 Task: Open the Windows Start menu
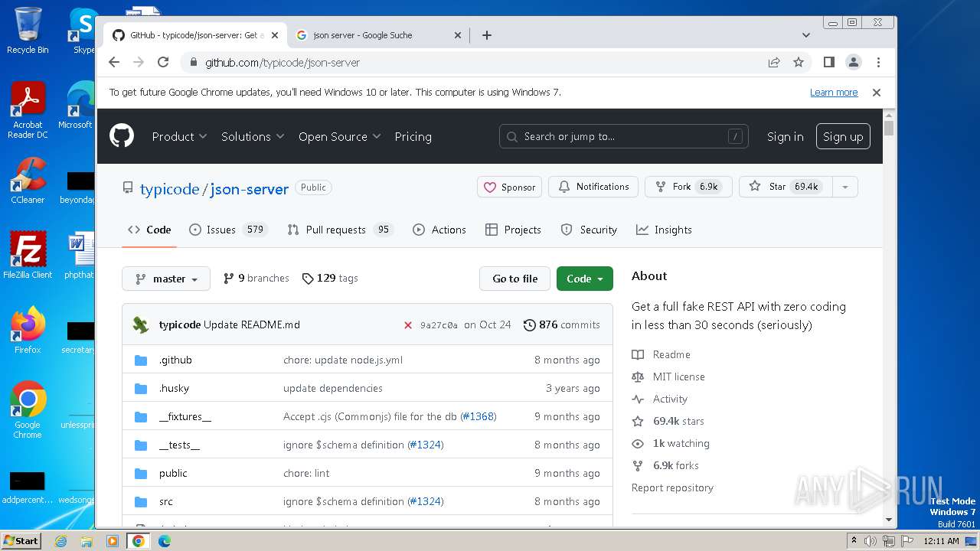21,541
